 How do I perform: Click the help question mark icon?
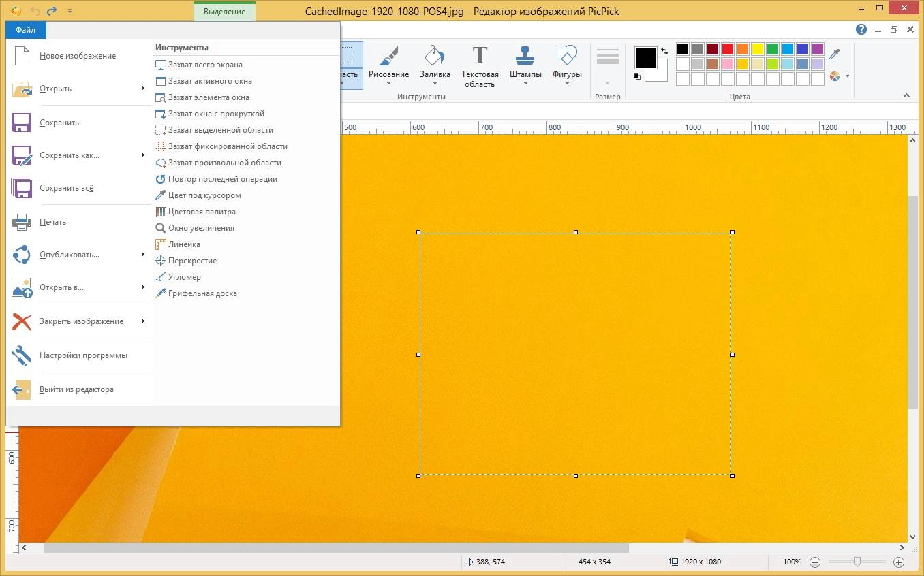pos(861,29)
